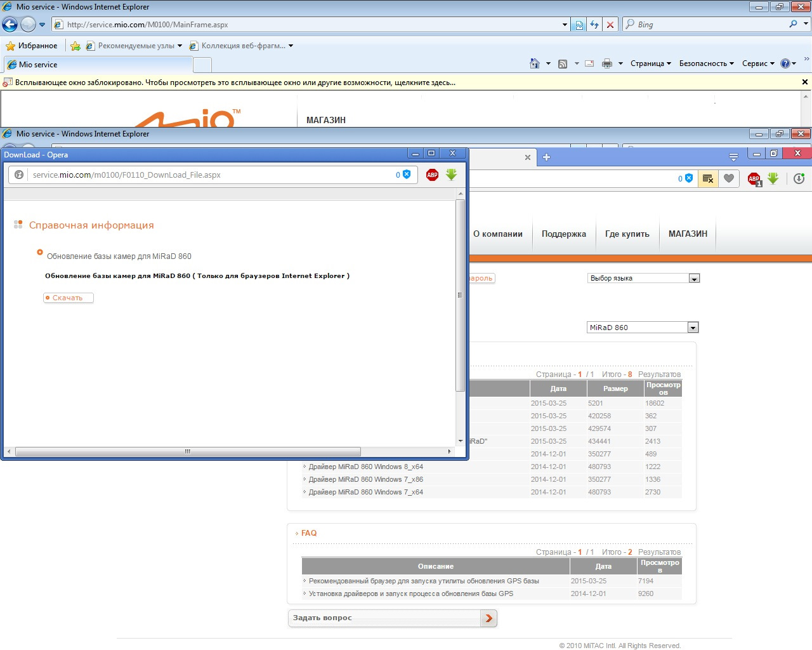This screenshot has width=812, height=650.
Task: Click the IE Home icon
Action: tap(535, 63)
